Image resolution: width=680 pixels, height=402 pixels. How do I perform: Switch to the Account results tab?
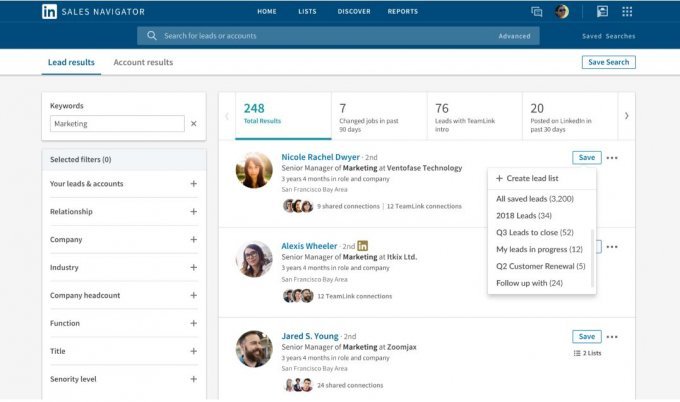(143, 62)
